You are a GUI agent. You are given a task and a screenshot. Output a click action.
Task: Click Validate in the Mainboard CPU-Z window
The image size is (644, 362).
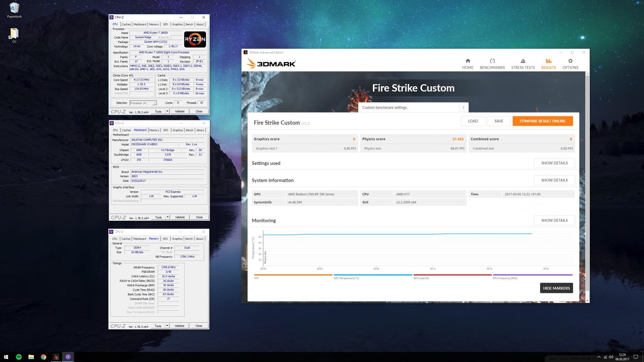click(180, 217)
